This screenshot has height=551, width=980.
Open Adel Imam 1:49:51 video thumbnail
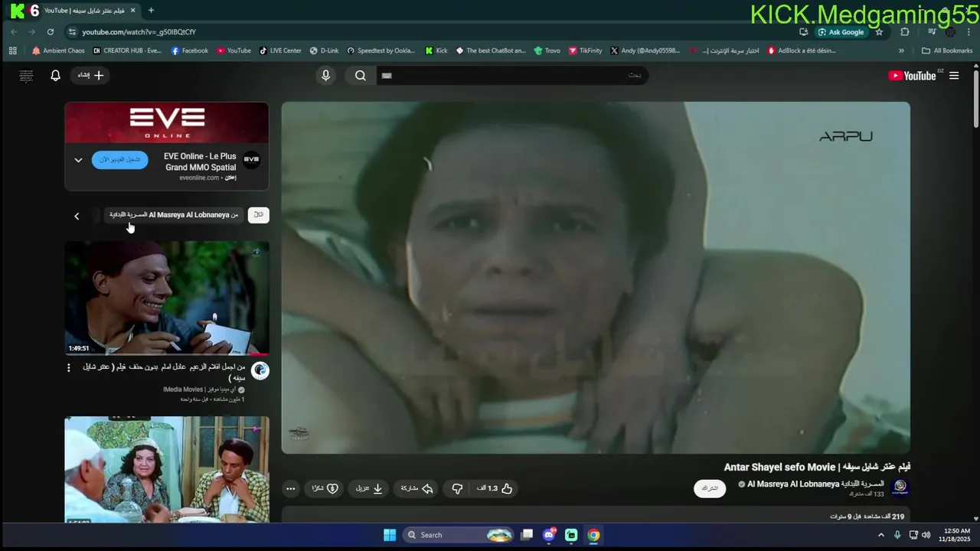coord(167,298)
